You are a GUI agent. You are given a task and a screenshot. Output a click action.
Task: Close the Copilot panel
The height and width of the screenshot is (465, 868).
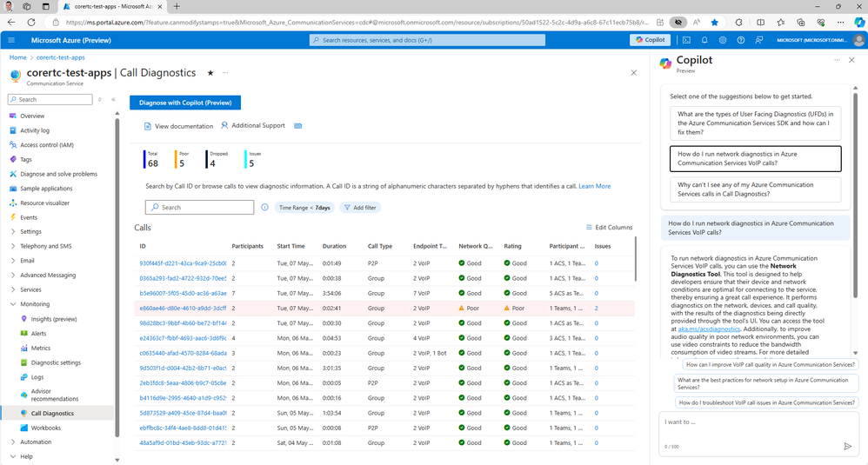click(851, 60)
